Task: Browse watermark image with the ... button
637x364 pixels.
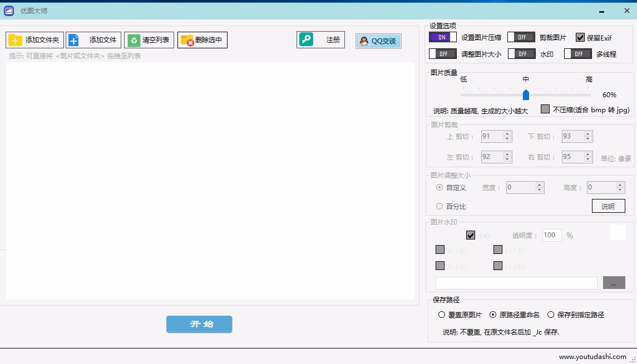Action: tap(614, 282)
